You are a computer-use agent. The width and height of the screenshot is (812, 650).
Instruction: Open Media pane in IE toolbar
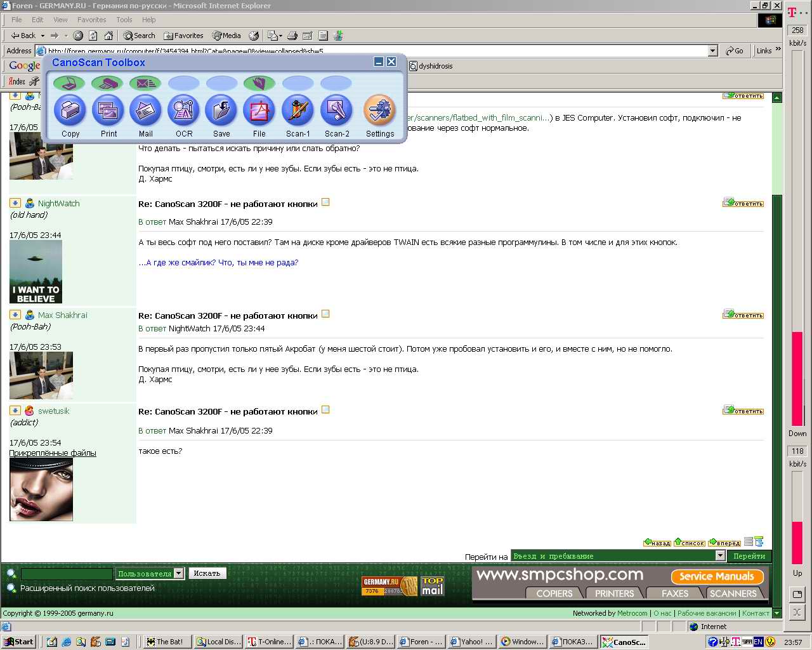[226, 36]
